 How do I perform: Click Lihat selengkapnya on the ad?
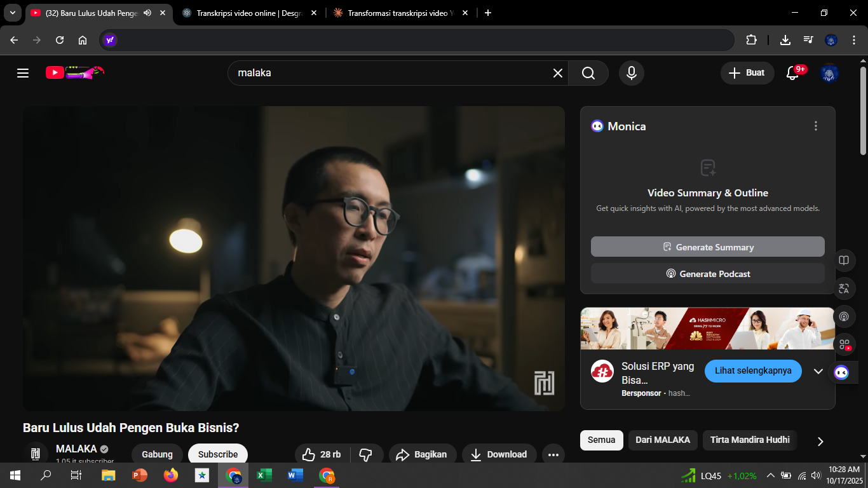tap(753, 370)
